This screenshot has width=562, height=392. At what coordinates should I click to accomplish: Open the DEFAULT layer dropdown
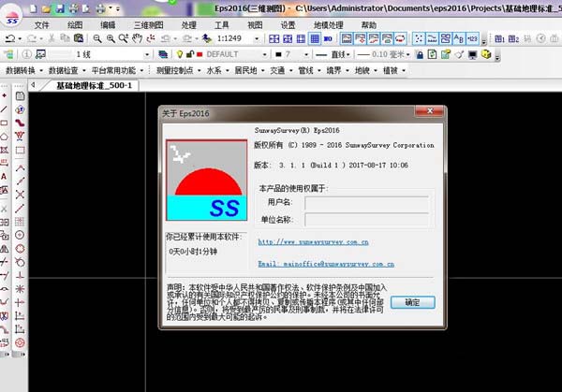(x=264, y=54)
